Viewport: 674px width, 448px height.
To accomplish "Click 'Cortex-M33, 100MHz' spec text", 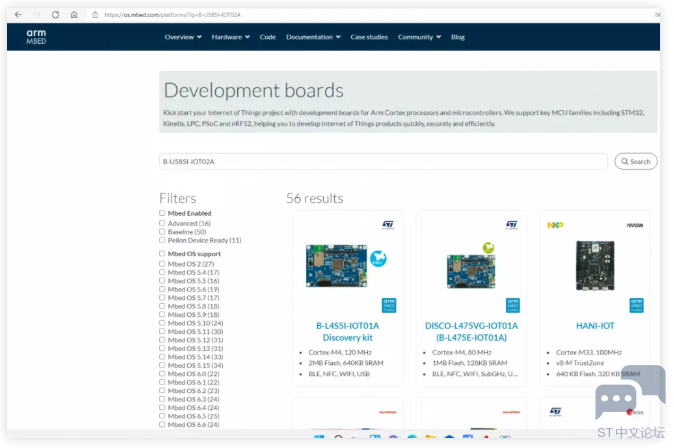I will (589, 352).
